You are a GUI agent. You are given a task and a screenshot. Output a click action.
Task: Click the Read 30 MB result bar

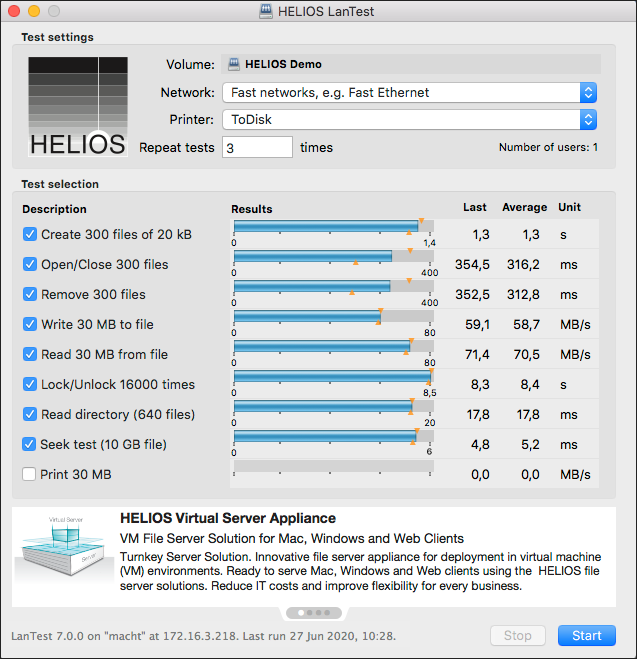pos(334,346)
